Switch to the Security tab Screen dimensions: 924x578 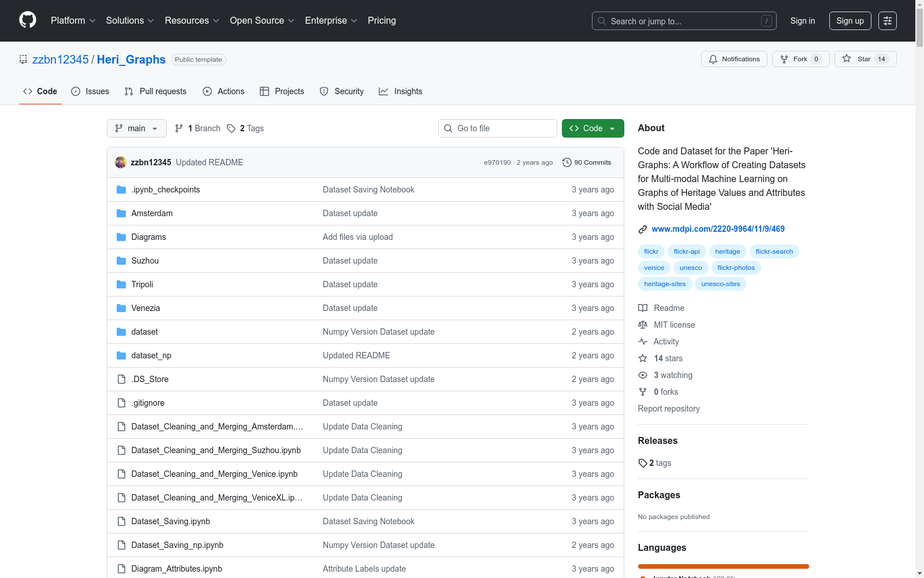click(x=342, y=91)
